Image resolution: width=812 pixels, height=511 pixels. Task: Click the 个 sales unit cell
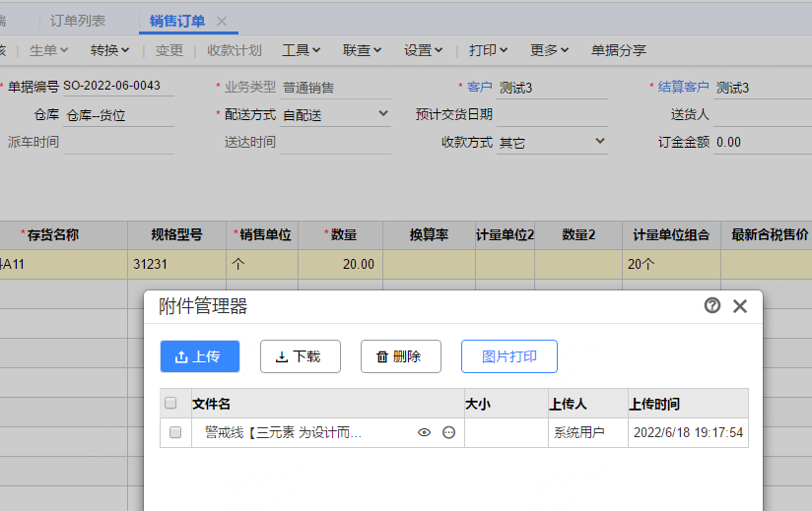[x=262, y=264]
